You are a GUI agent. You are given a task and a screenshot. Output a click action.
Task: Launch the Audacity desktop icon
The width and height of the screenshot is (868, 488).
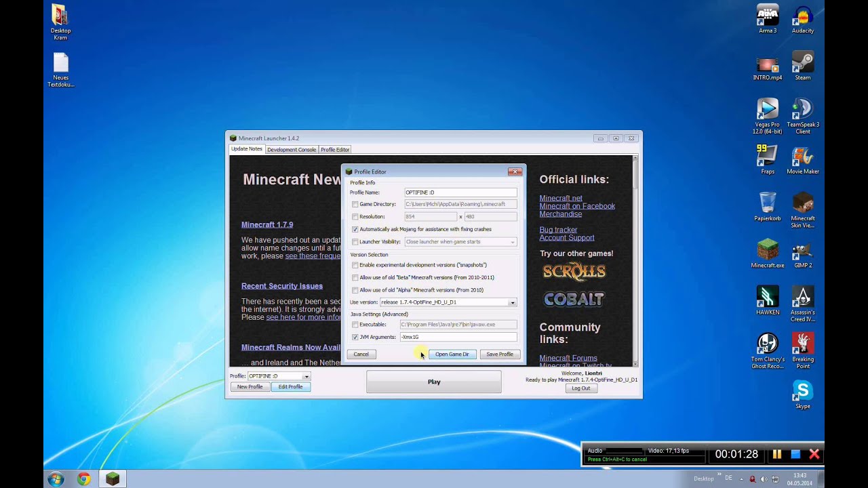click(803, 19)
